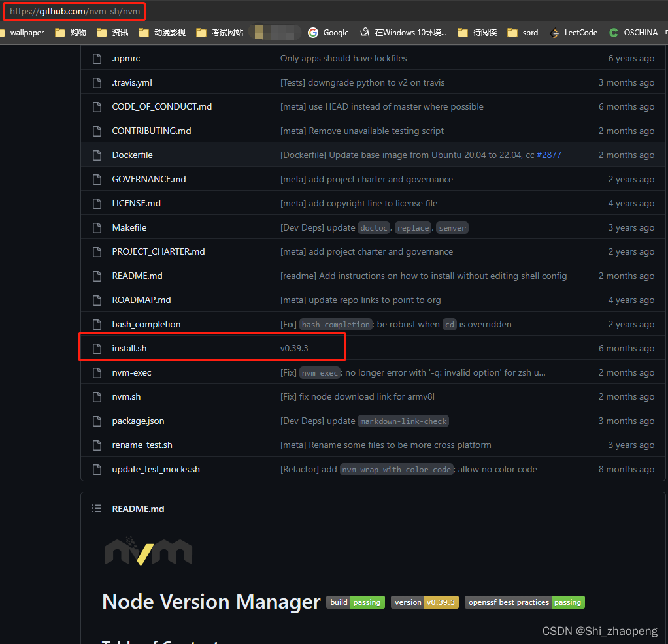
Task: Click the README.md row file icon
Action: pos(97,276)
